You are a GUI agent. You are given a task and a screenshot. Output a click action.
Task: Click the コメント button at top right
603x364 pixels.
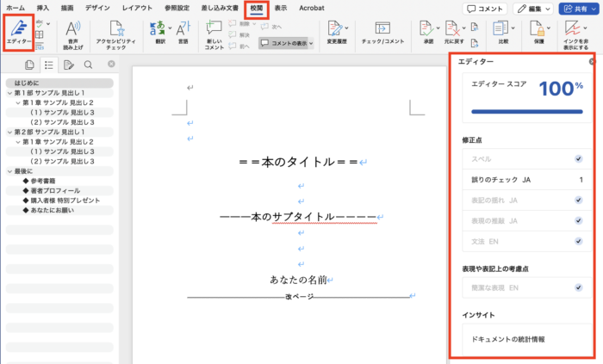[x=485, y=9]
